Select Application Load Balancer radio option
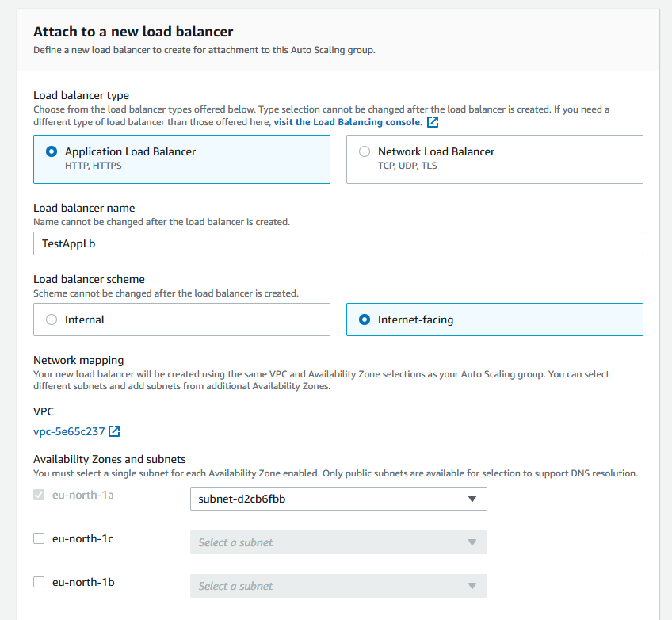 tap(52, 151)
